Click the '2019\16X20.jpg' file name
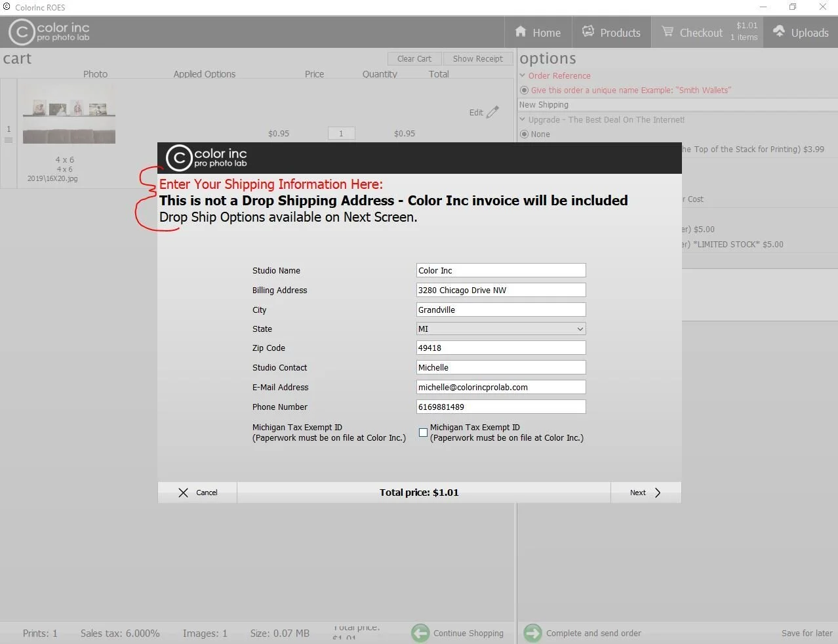This screenshot has height=644, width=838. 52,178
